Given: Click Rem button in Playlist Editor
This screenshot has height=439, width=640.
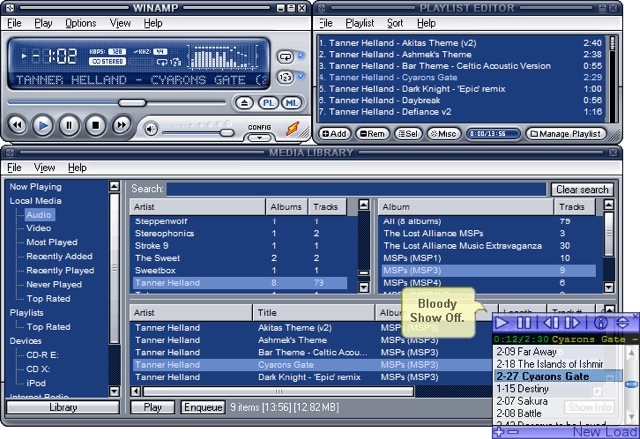Looking at the screenshot, I should (372, 134).
